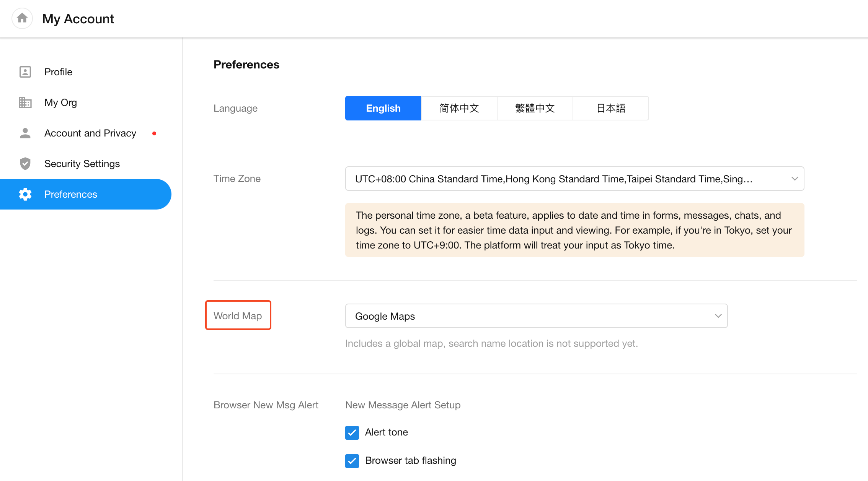Click the Time Zone dropdown chevron arrow

795,179
